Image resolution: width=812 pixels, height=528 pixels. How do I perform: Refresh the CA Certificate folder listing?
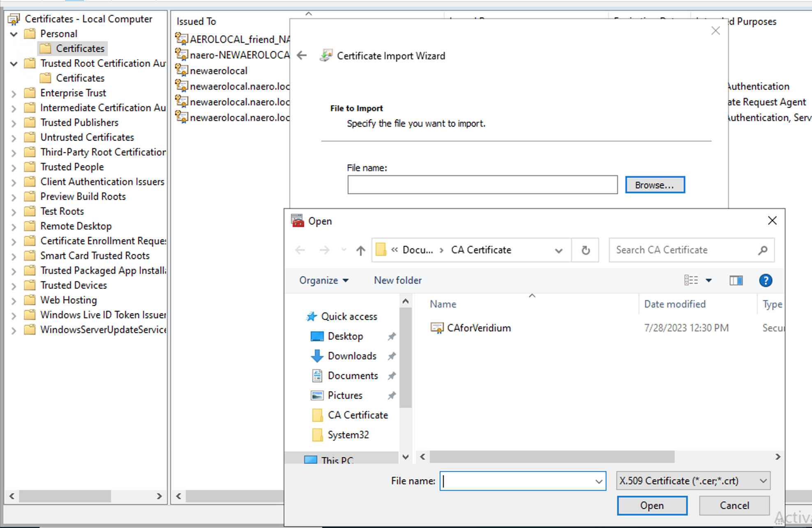coord(586,250)
